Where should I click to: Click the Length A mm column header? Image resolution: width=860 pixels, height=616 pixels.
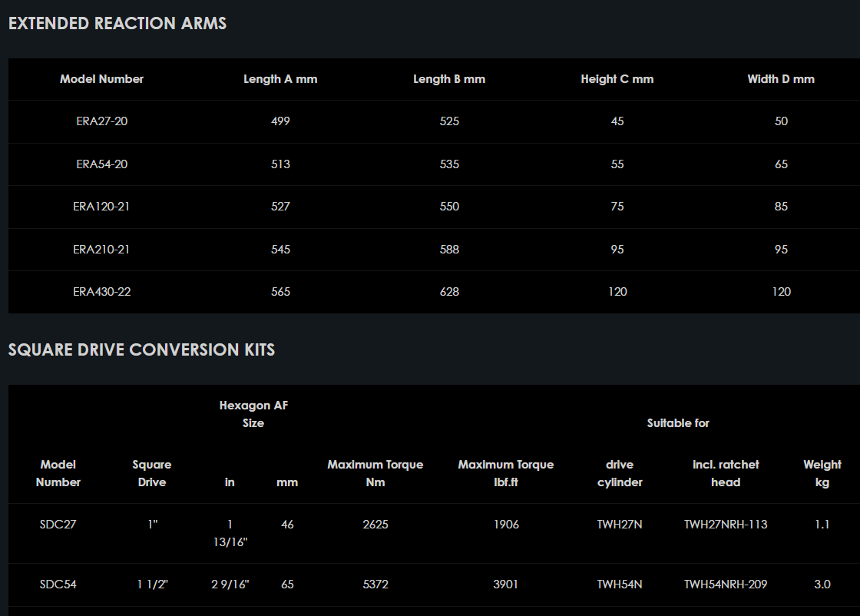(280, 79)
